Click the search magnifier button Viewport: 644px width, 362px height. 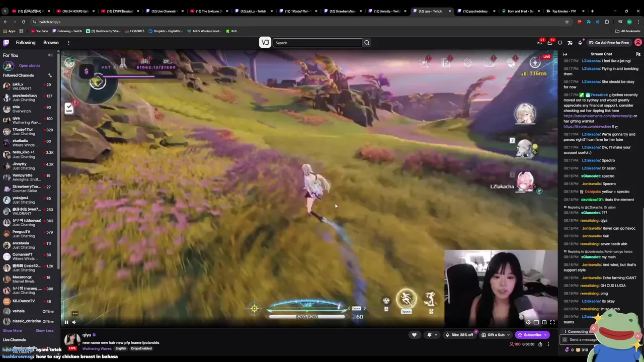(367, 43)
